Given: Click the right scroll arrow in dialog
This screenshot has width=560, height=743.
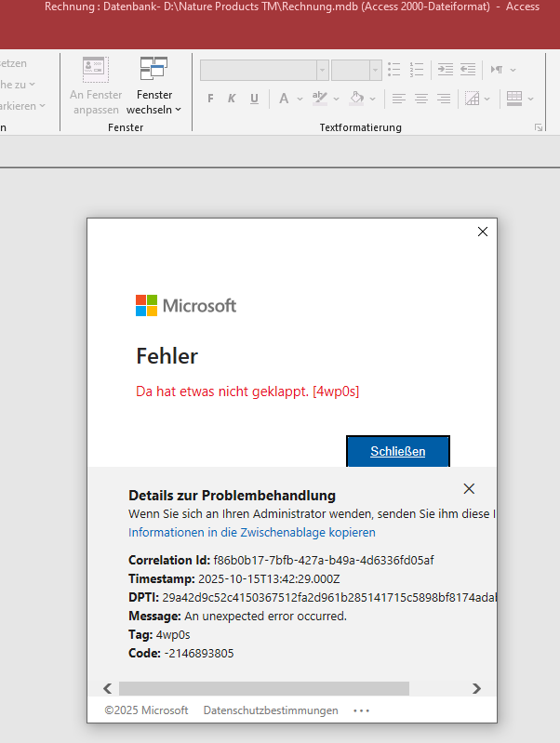Looking at the screenshot, I should click(x=476, y=688).
